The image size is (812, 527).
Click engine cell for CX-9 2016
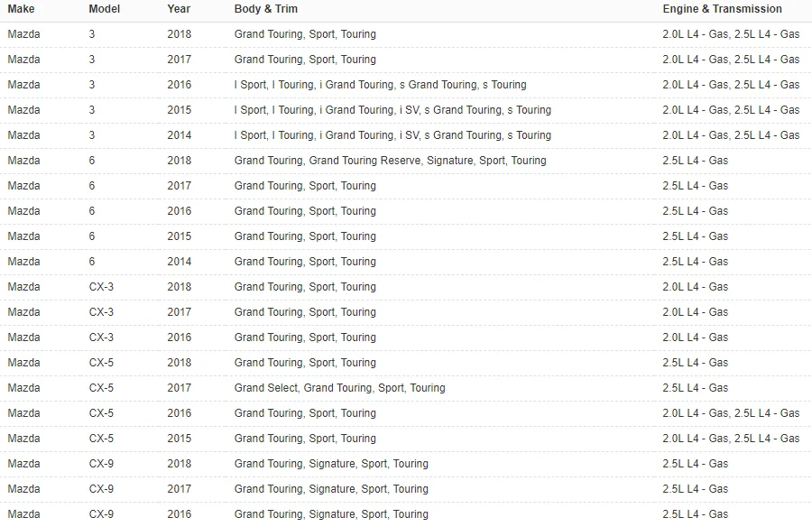point(695,514)
